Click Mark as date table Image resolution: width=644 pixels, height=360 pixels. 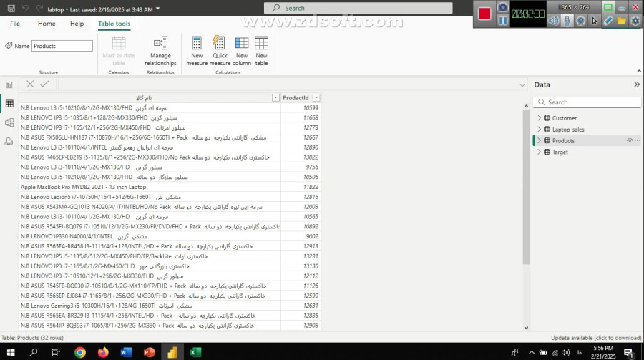click(119, 51)
